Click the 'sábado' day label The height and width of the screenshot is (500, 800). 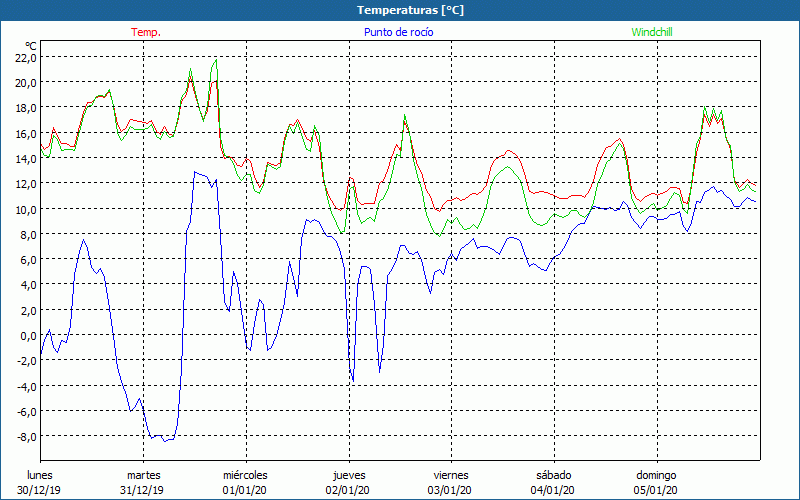tap(554, 475)
